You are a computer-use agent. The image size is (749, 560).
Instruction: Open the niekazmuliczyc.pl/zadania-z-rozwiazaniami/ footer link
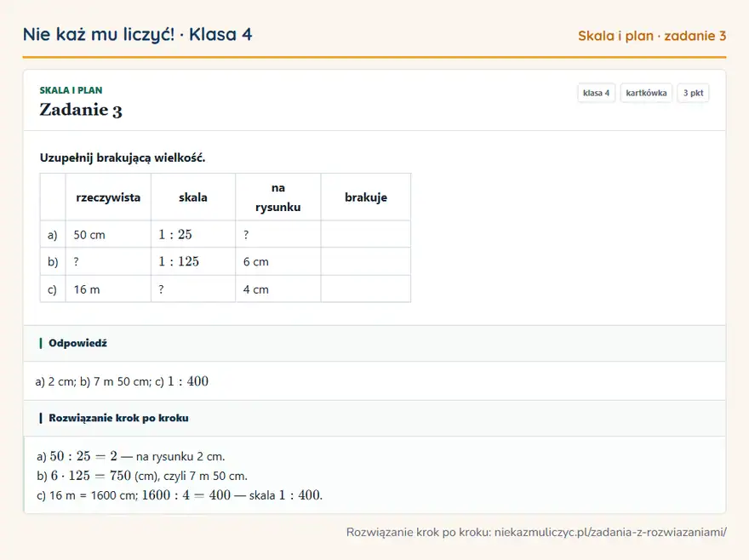(610, 532)
